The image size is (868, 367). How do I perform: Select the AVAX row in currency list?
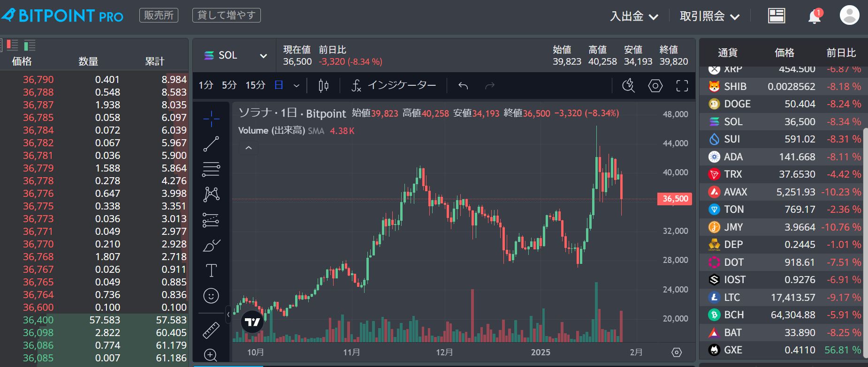coord(784,192)
